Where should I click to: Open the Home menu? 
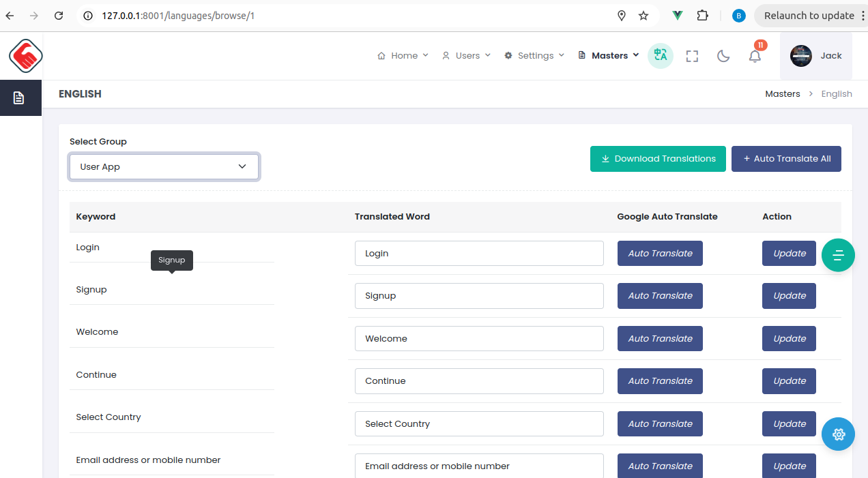click(x=403, y=56)
